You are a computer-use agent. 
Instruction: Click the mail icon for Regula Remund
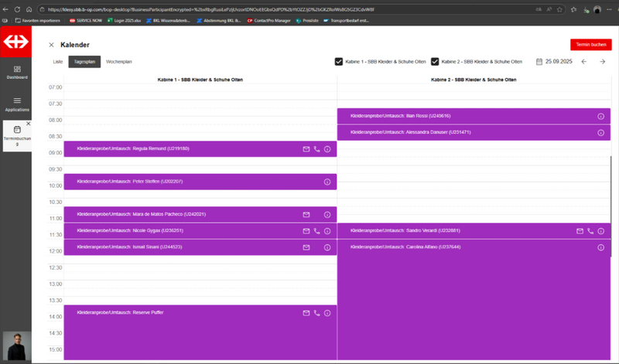(306, 148)
